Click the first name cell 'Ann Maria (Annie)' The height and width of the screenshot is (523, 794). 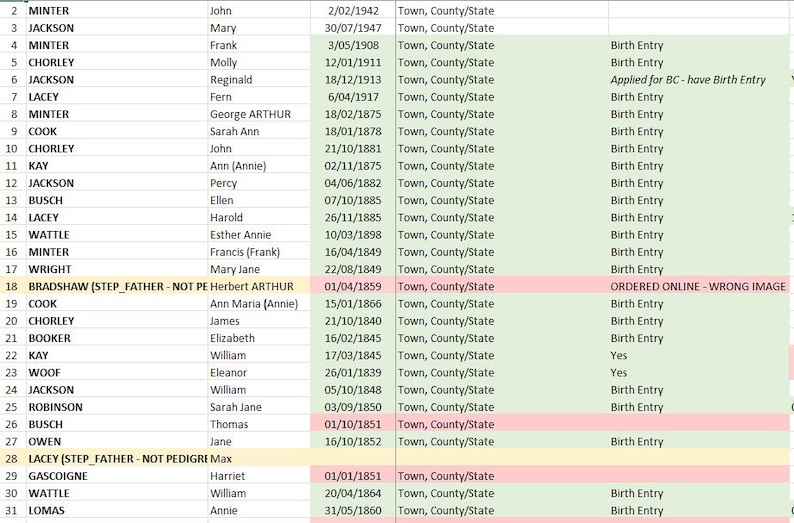pyautogui.click(x=259, y=304)
